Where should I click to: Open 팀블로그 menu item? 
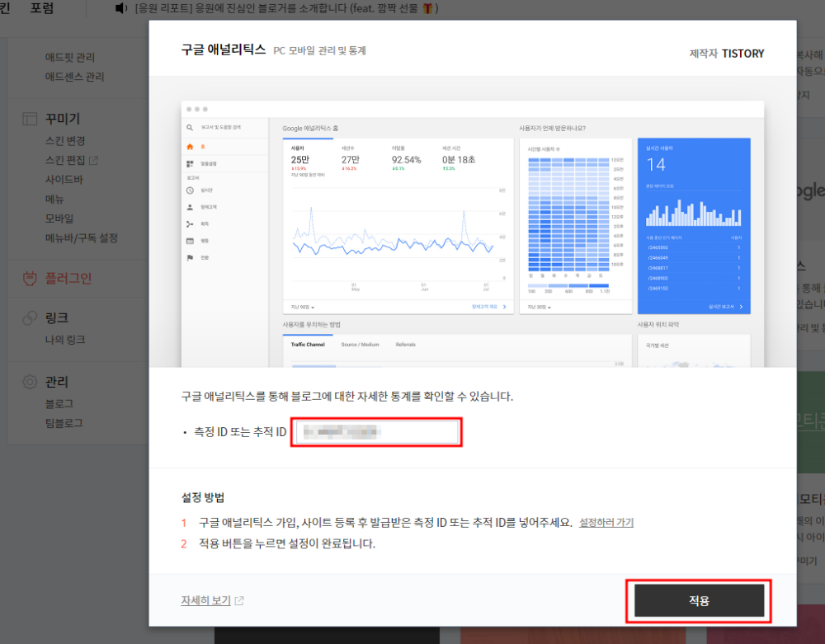coord(64,423)
